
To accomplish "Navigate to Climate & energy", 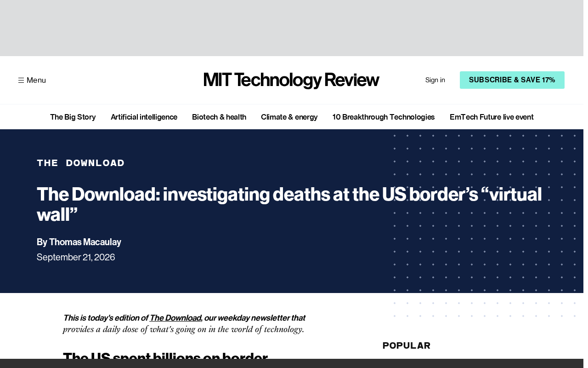I will [x=289, y=117].
